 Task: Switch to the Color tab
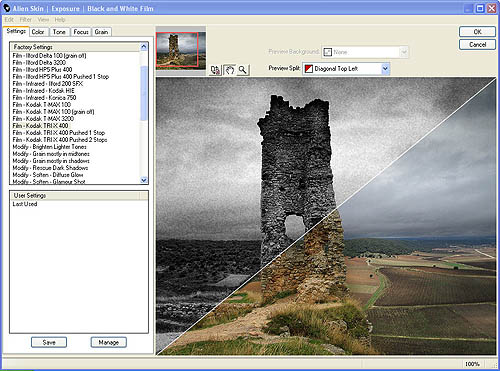38,32
